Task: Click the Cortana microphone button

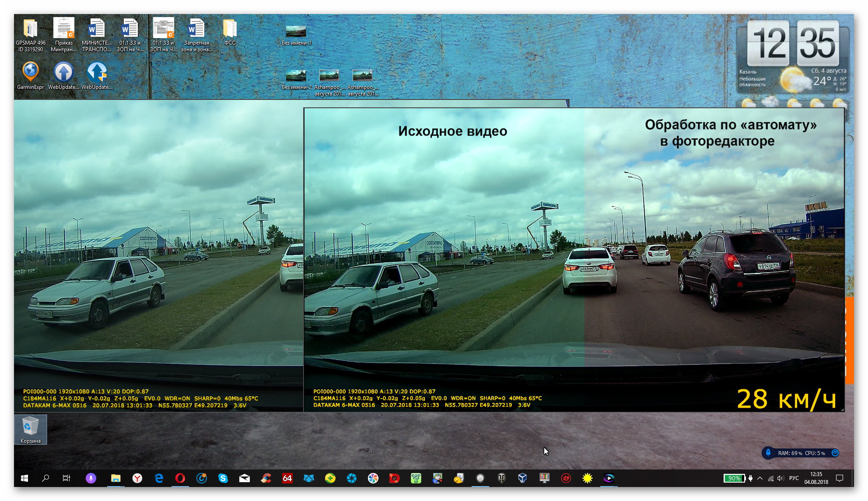Action: point(91,478)
